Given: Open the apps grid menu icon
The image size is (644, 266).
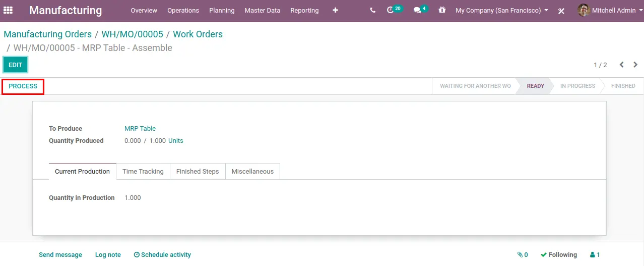Looking at the screenshot, I should 8,10.
